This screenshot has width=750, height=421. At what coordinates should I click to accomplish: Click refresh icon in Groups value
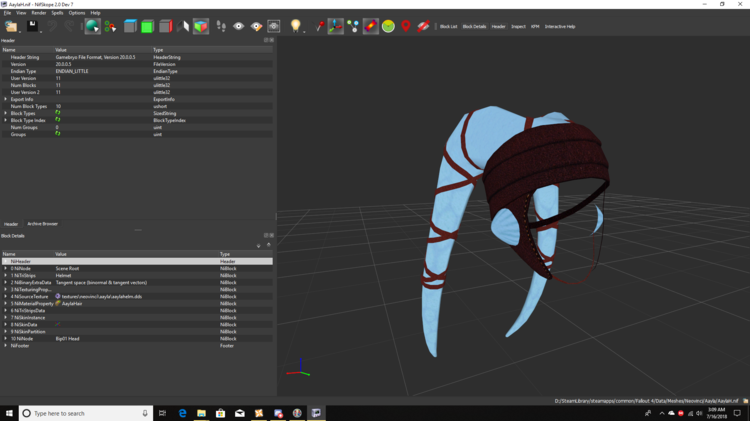pos(58,134)
